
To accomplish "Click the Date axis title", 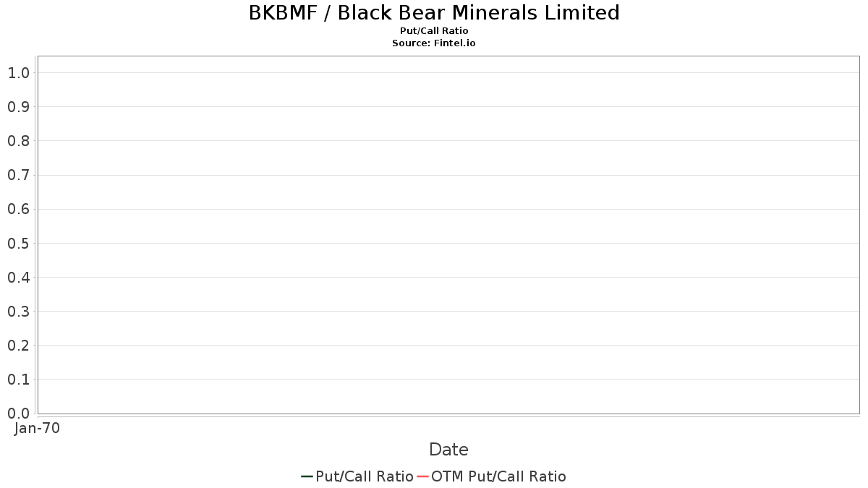I will tap(448, 450).
